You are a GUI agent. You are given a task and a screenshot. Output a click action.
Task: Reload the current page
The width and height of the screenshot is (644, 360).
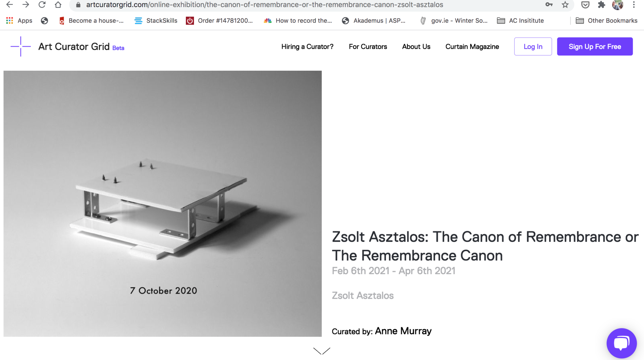click(x=42, y=5)
